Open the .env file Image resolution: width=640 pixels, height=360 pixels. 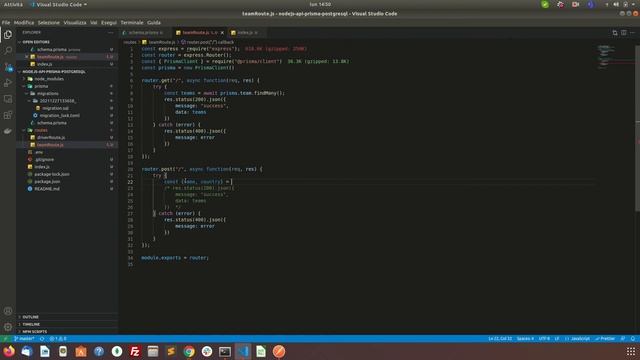(x=39, y=152)
